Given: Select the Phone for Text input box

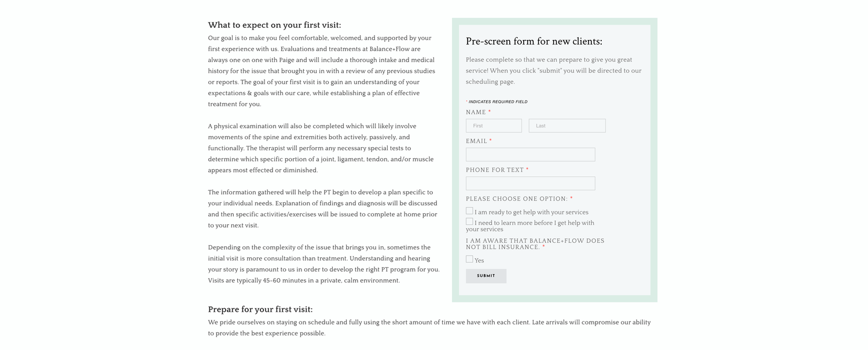Looking at the screenshot, I should [530, 184].
